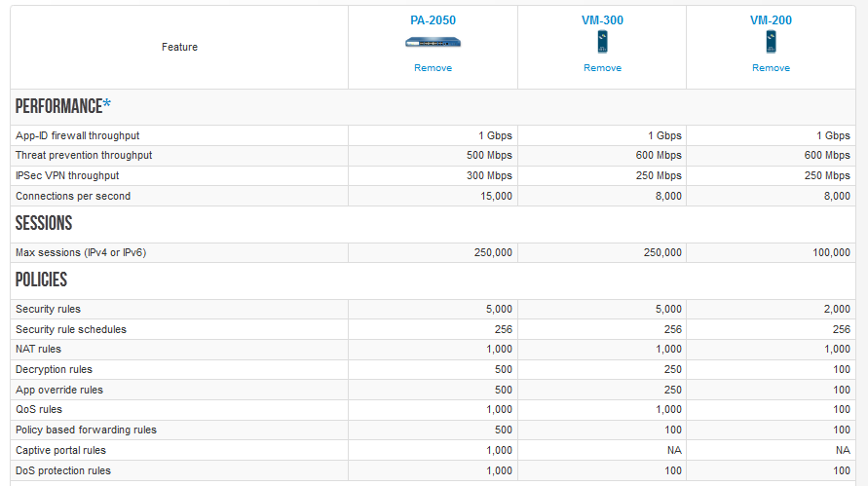Screen dimensions: 868x486
Task: Select the Security rules row label
Action: click(48, 310)
